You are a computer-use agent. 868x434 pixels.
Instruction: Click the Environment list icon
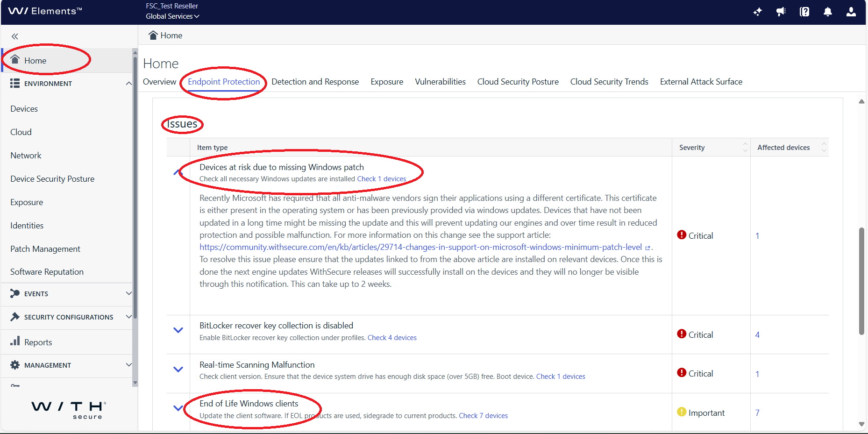tap(15, 83)
